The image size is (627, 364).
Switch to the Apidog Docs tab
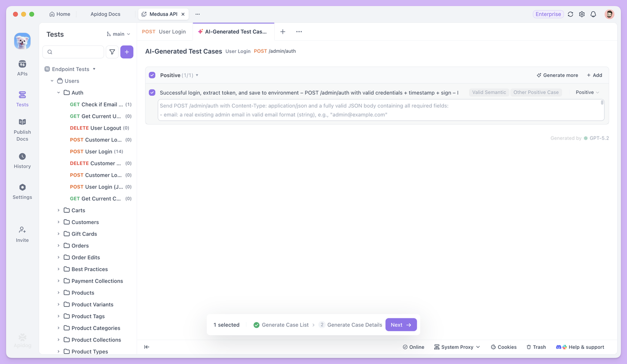click(105, 14)
